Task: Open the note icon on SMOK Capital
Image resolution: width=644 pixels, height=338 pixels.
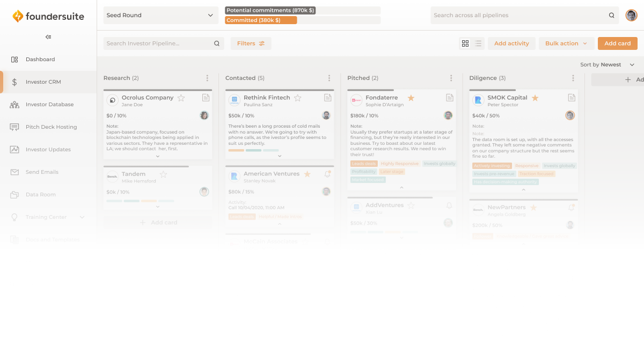Action: point(572,98)
